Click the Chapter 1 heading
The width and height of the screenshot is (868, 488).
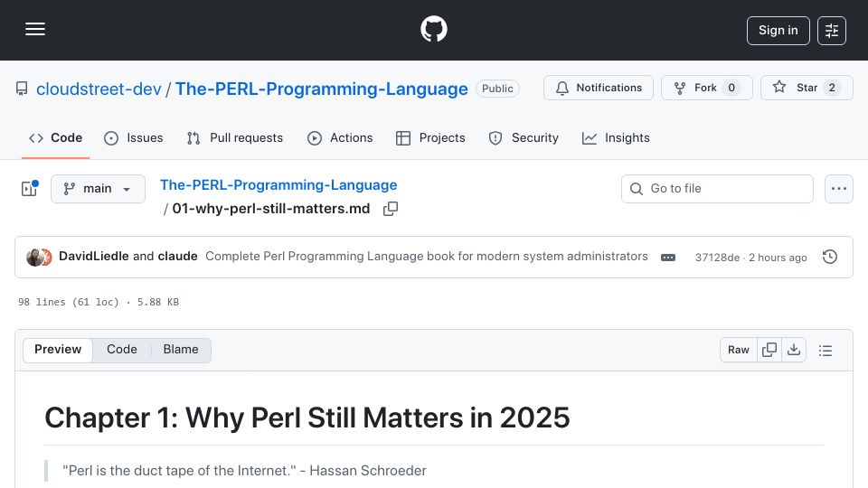point(307,418)
